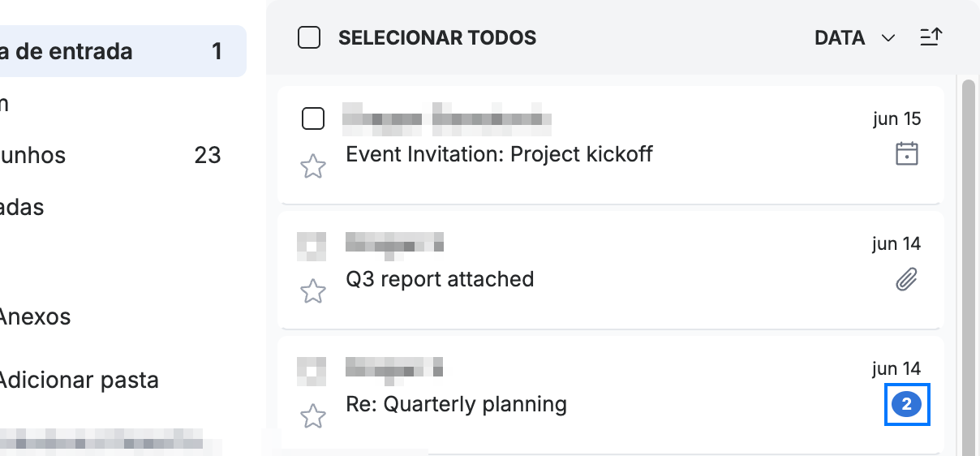Tick the checkbox on the Project kickoff email
Screen dimensions: 980x456
click(313, 118)
